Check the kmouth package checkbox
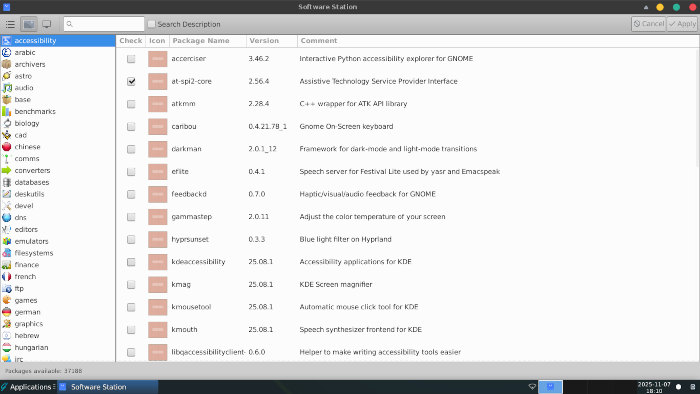700x394 pixels. tap(131, 330)
